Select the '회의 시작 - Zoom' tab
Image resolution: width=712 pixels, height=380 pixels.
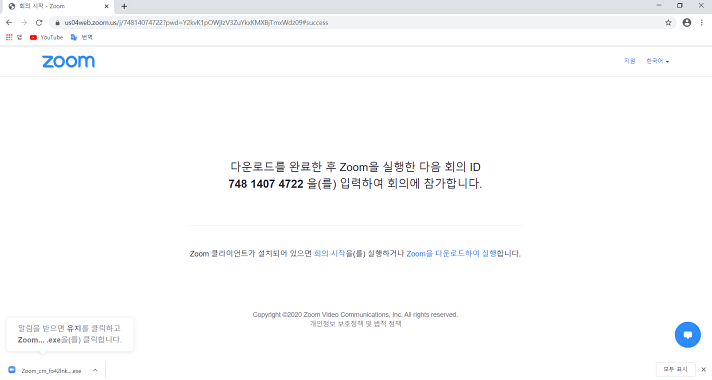tap(59, 6)
